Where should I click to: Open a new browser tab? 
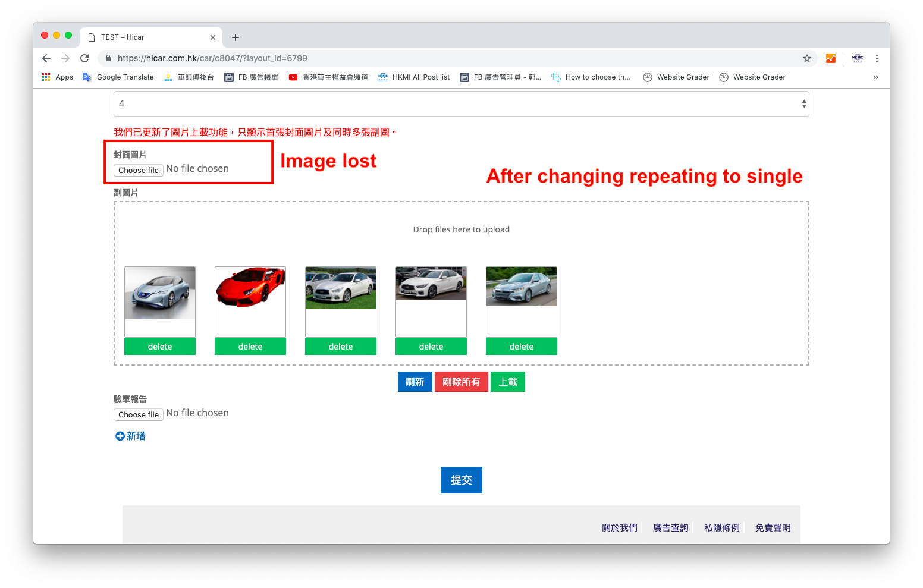tap(236, 37)
